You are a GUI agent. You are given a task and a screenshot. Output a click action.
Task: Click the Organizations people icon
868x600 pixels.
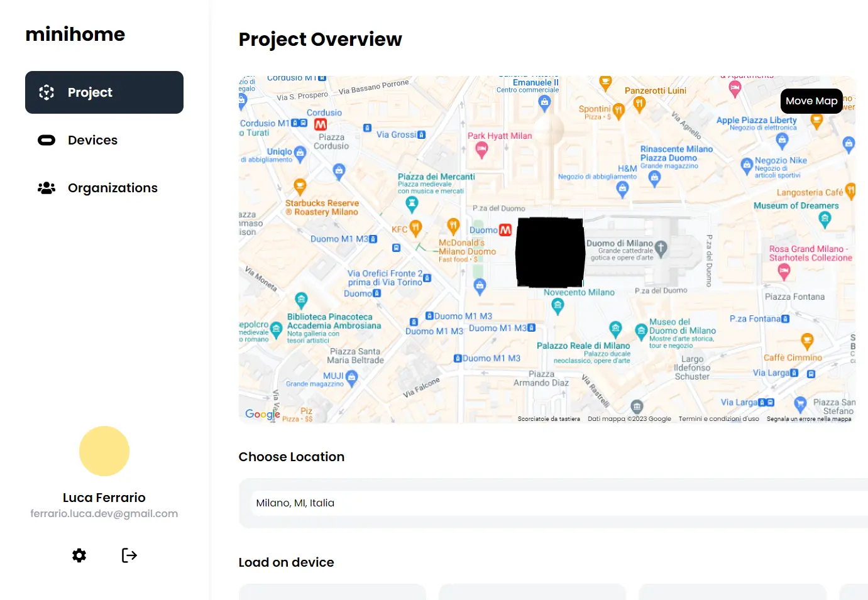pos(47,188)
